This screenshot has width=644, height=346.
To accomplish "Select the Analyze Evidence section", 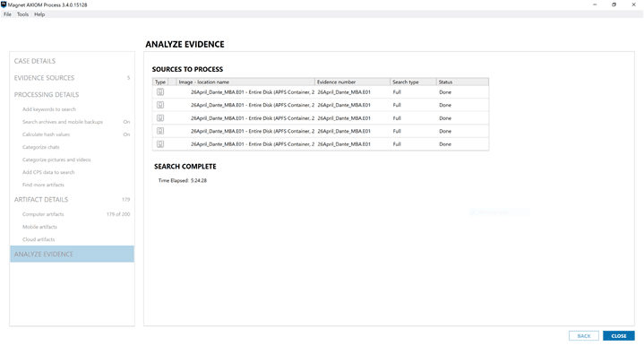I will (x=72, y=254).
